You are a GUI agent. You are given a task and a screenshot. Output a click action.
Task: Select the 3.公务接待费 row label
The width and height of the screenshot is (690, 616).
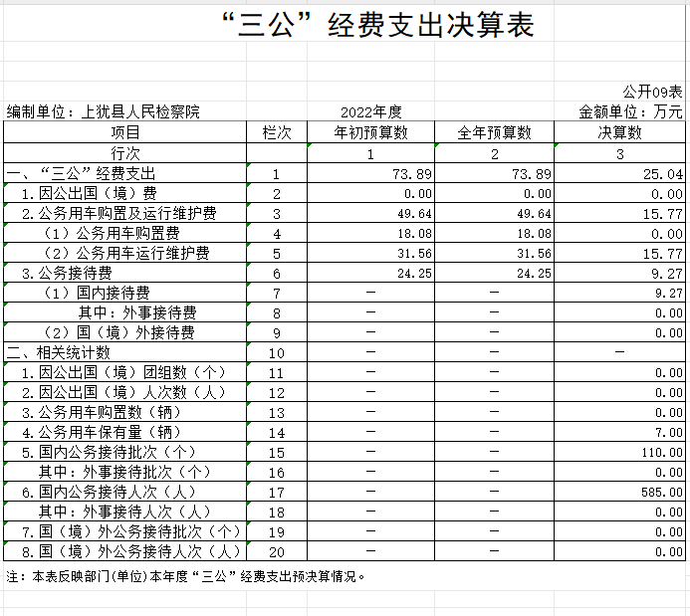(x=67, y=273)
